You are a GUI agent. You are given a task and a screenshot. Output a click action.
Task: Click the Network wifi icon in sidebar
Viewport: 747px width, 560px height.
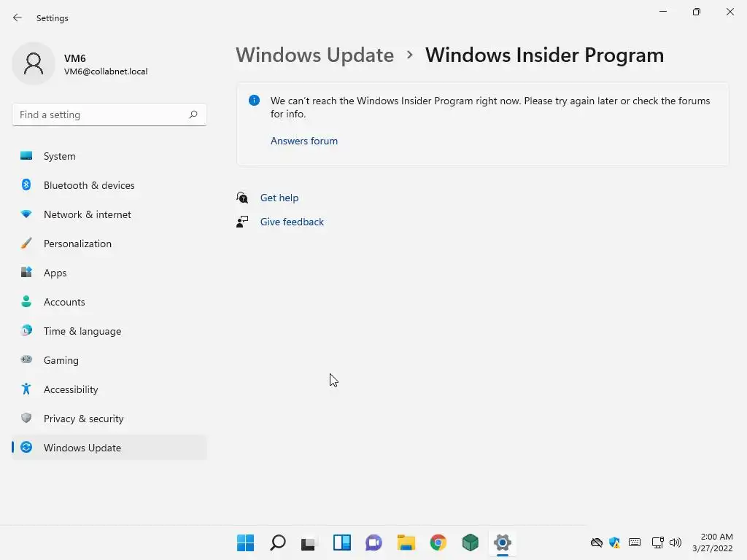pos(26,214)
